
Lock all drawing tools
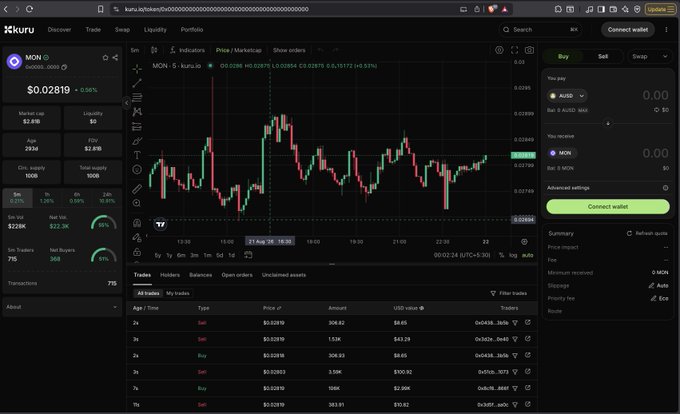pos(137,252)
